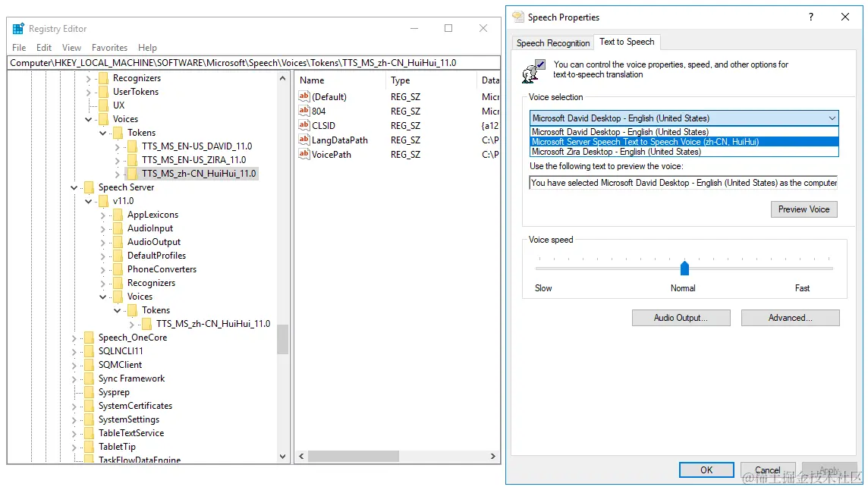Click the 804 string value icon
The height and width of the screenshot is (490, 868).
(304, 111)
